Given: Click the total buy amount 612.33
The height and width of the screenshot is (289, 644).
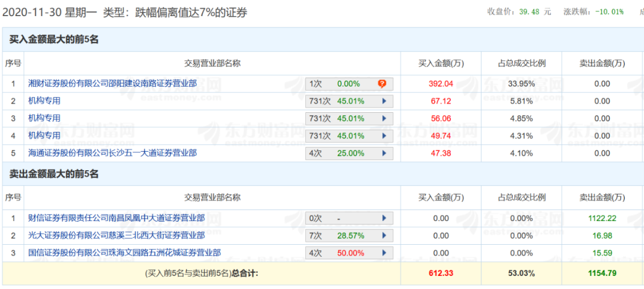Looking at the screenshot, I should click(441, 273).
